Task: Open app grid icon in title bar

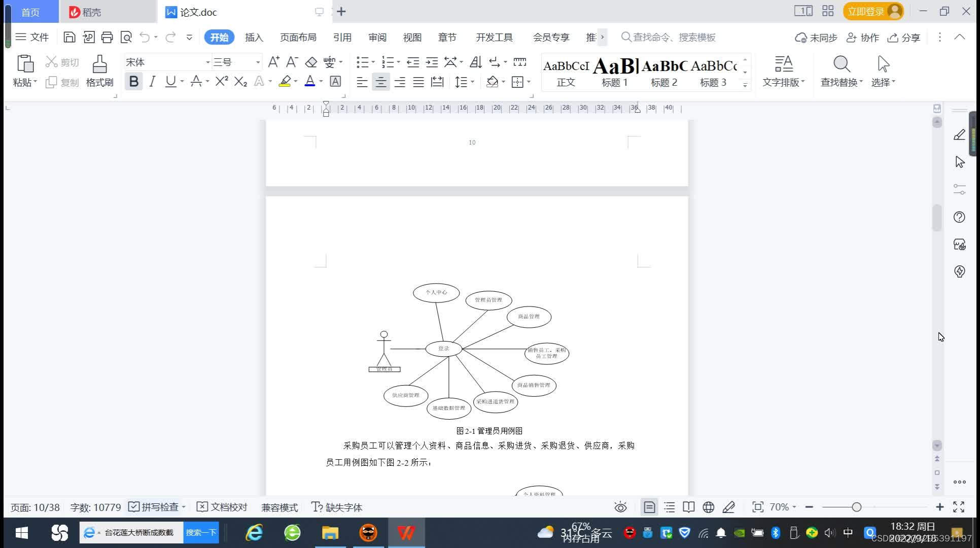Action: 828,11
